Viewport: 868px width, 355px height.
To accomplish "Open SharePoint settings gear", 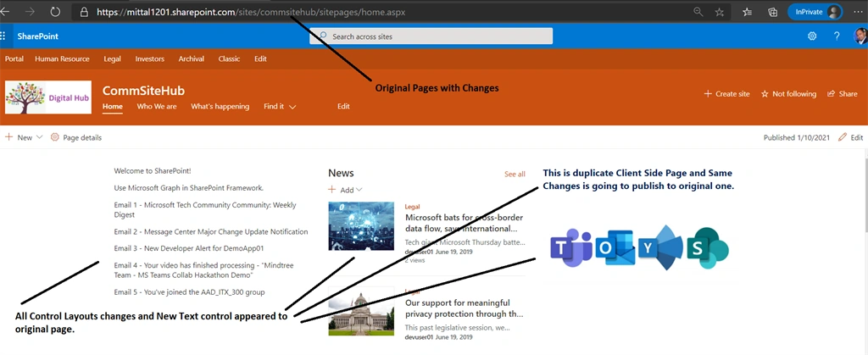I will pyautogui.click(x=812, y=36).
